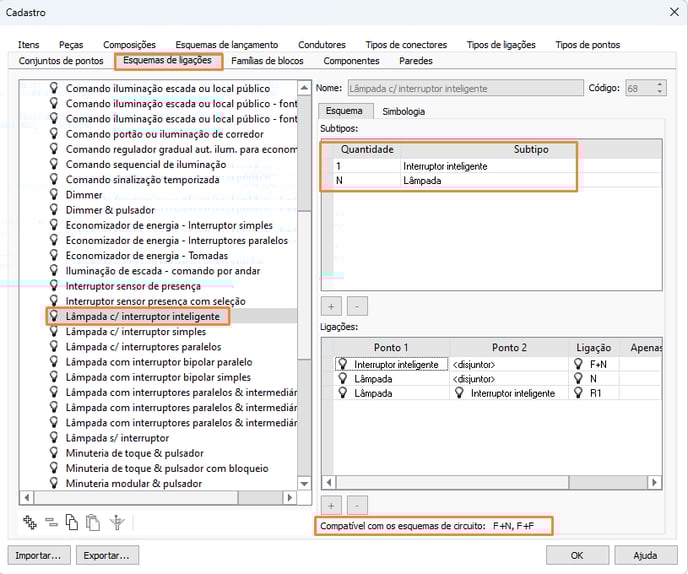
Task: Add a subtipo with the plus button
Action: point(331,306)
